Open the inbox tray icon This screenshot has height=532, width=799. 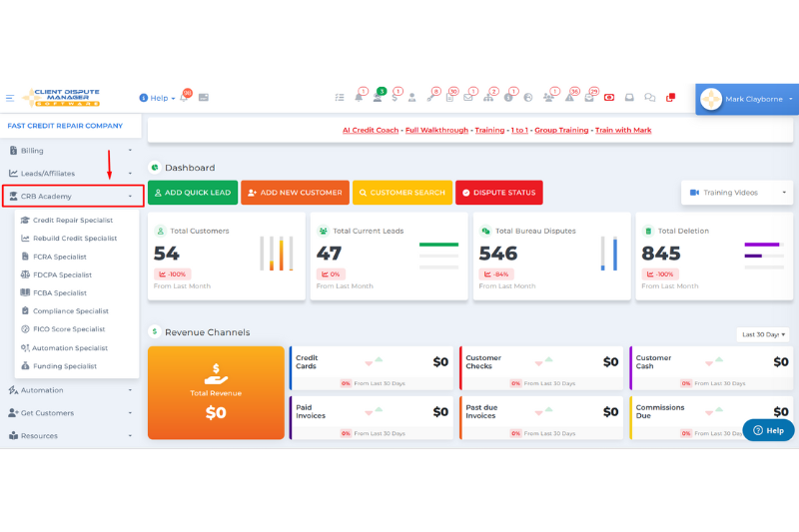pyautogui.click(x=629, y=97)
